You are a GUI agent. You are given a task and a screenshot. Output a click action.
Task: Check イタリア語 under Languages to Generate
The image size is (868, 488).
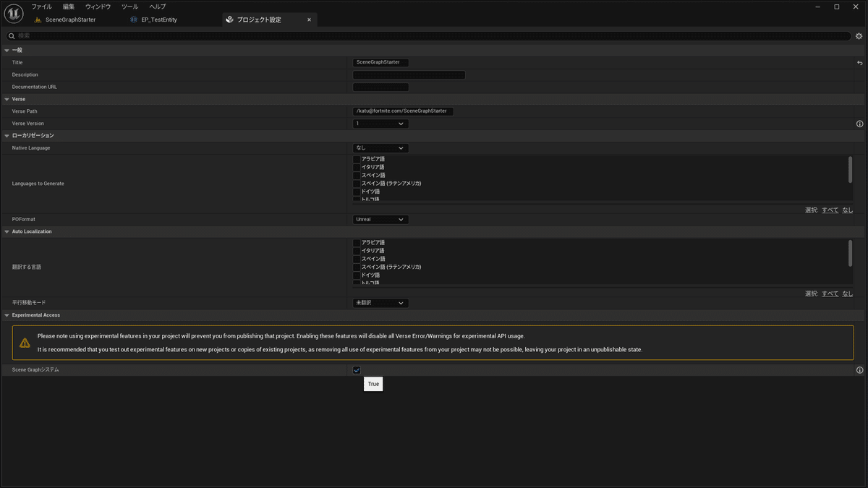coord(357,167)
